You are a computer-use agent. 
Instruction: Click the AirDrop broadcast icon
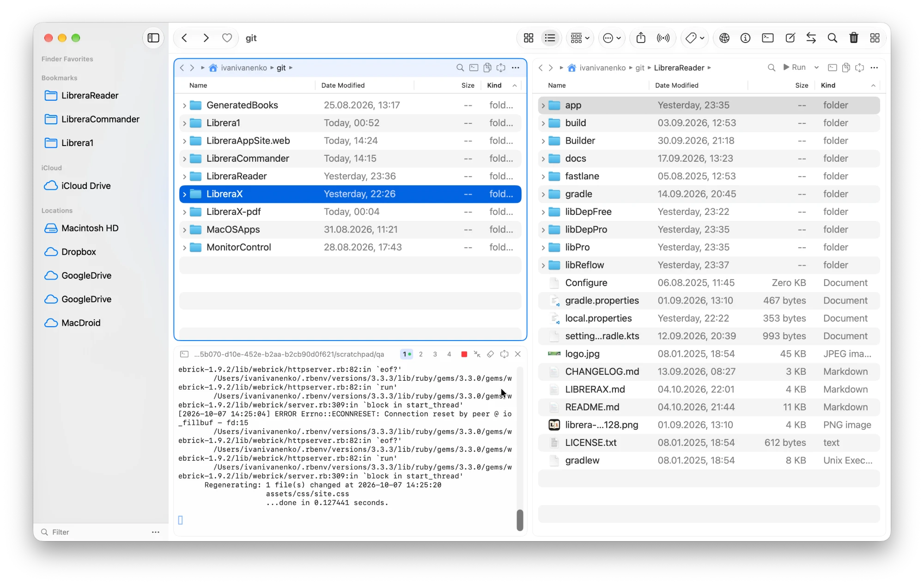click(x=663, y=38)
